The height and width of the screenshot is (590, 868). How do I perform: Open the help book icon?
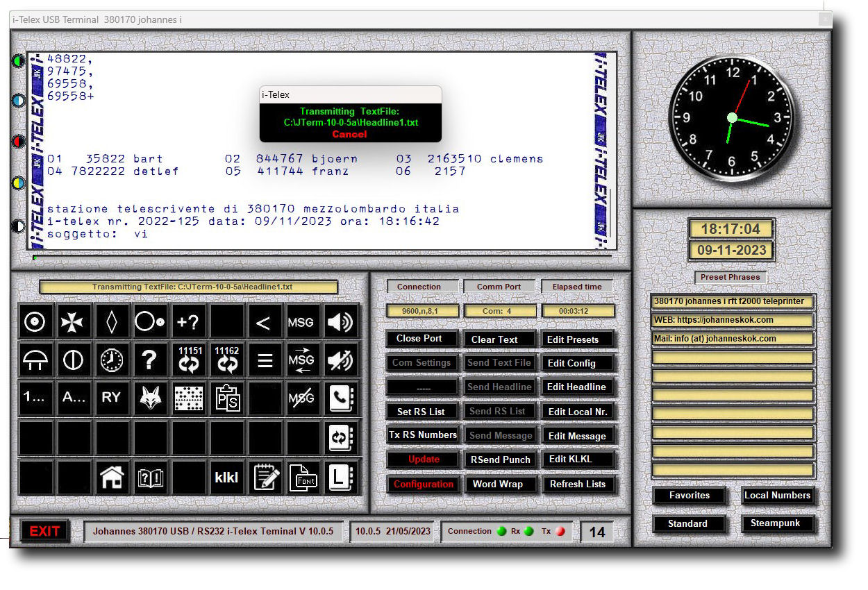150,477
